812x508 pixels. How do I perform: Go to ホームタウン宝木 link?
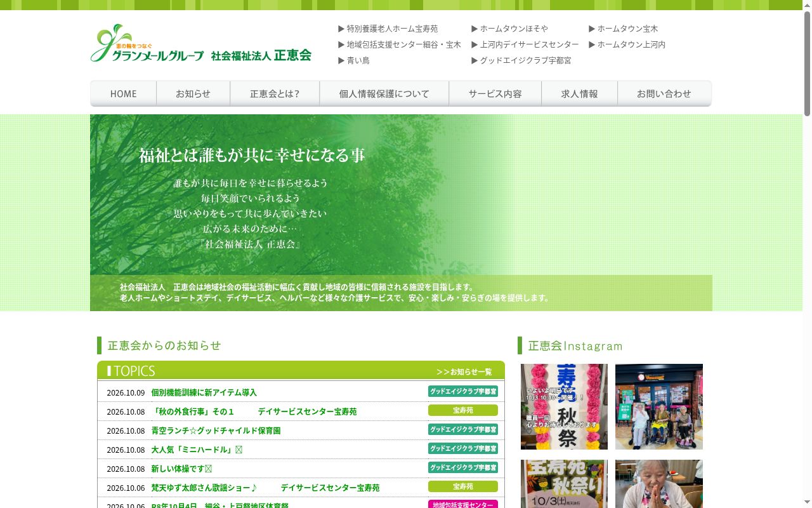(624, 29)
